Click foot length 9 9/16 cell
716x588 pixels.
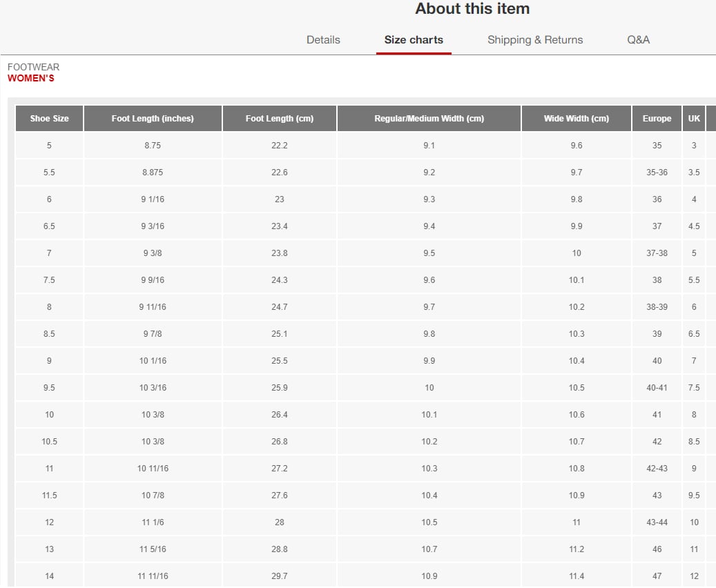pos(153,280)
